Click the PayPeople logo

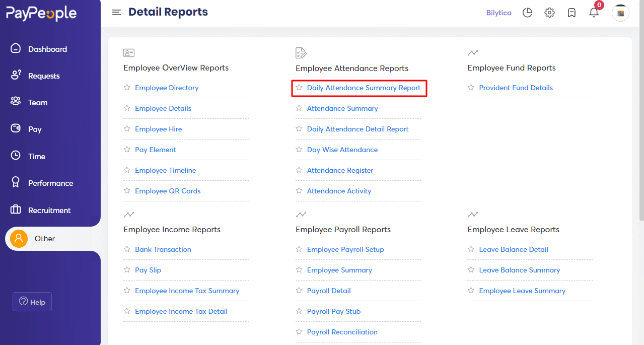pos(41,14)
